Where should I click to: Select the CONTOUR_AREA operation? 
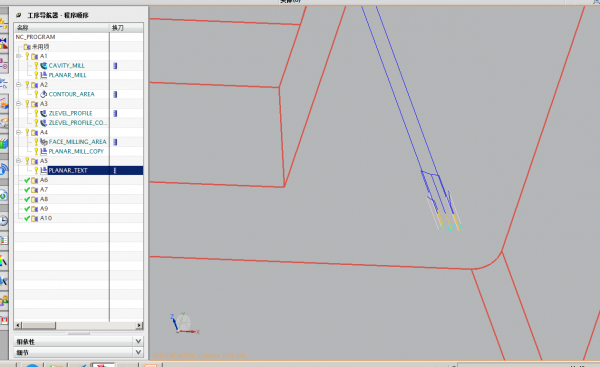click(72, 94)
